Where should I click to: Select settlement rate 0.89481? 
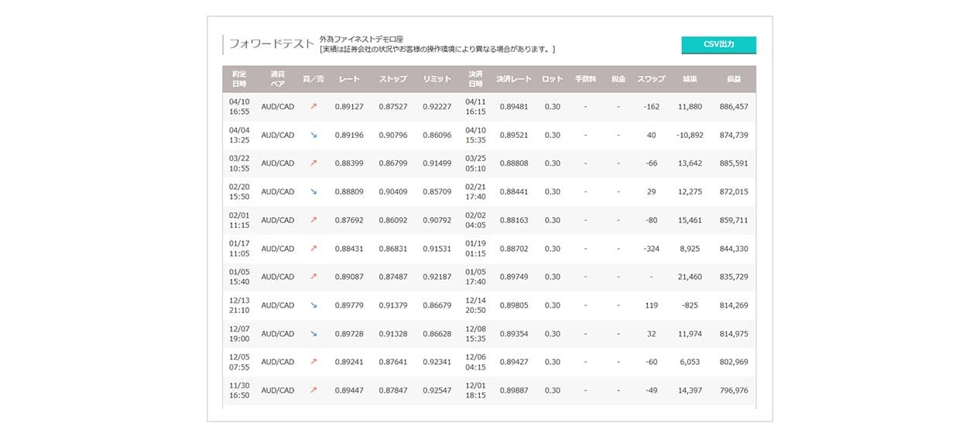point(514,106)
